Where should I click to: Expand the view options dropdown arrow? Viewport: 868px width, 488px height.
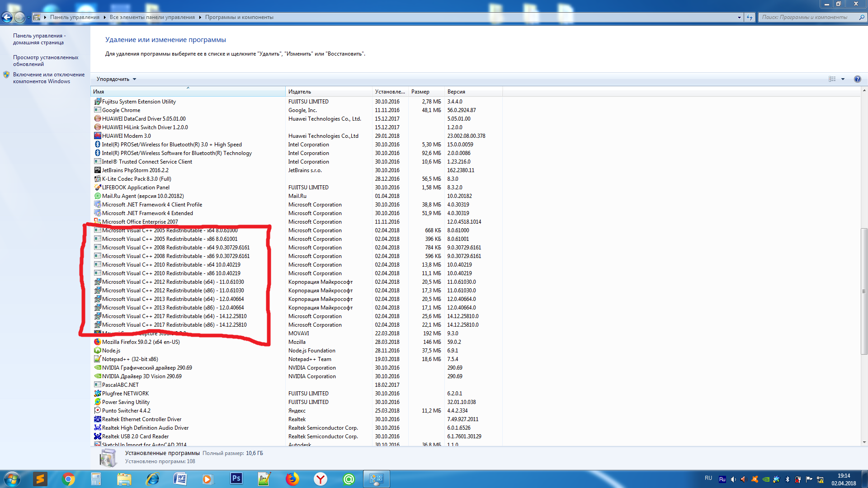point(843,79)
